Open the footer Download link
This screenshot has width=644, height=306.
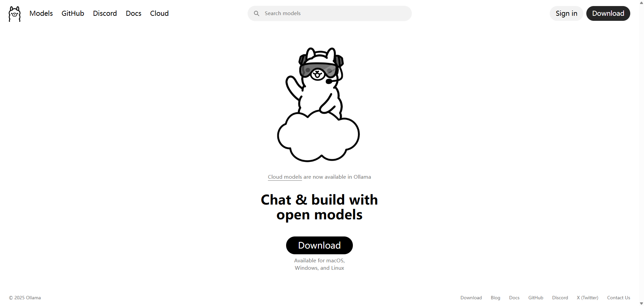pyautogui.click(x=471, y=298)
